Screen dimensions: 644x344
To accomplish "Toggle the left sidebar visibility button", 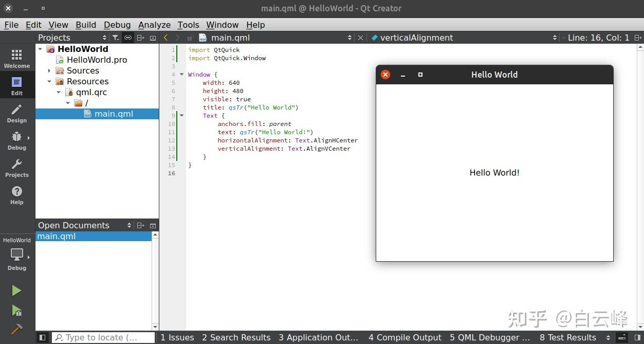I will 43,337.
